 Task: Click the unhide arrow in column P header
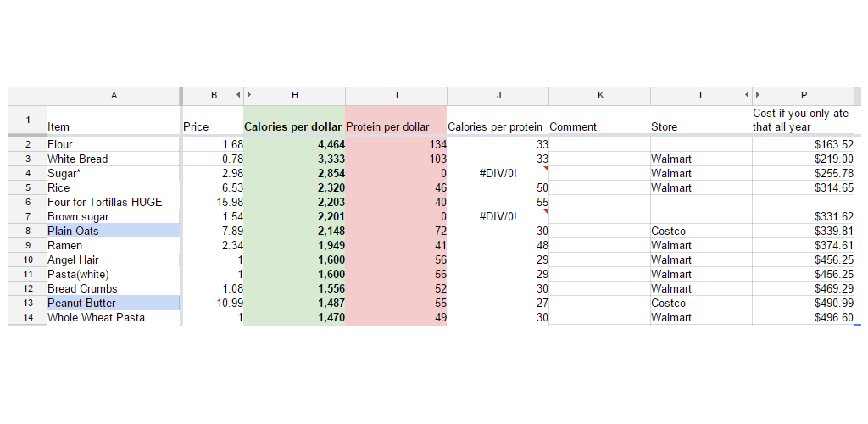(758, 95)
